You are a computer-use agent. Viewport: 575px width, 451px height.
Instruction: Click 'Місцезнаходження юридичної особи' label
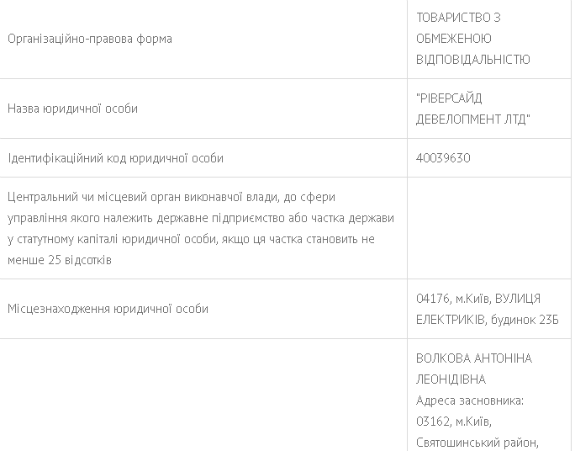[108, 309]
